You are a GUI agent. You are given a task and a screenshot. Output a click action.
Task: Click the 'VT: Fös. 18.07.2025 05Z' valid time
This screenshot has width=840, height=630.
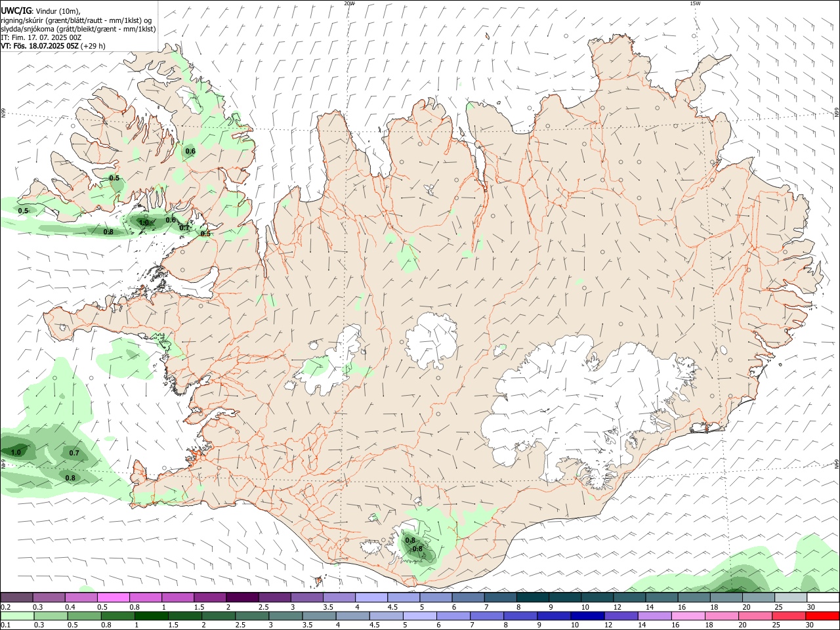click(x=40, y=46)
